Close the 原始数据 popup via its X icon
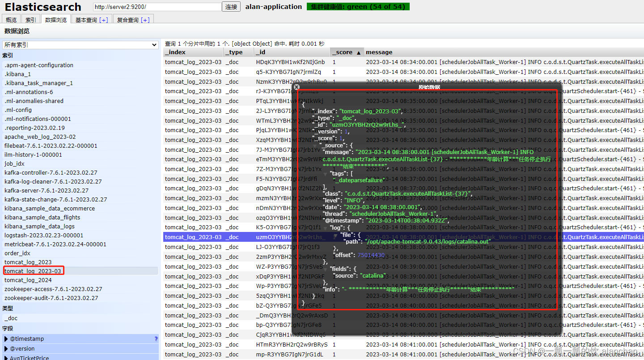Viewport: 644px width, 360px height. point(297,86)
